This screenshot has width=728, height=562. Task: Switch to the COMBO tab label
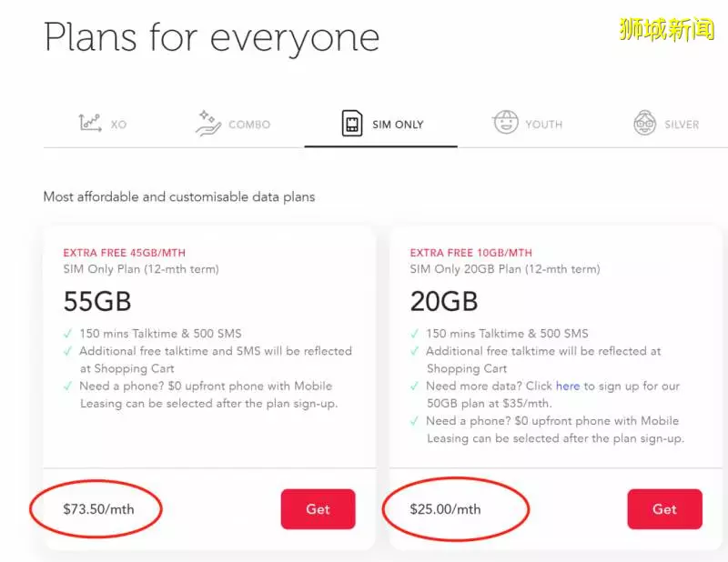(249, 125)
